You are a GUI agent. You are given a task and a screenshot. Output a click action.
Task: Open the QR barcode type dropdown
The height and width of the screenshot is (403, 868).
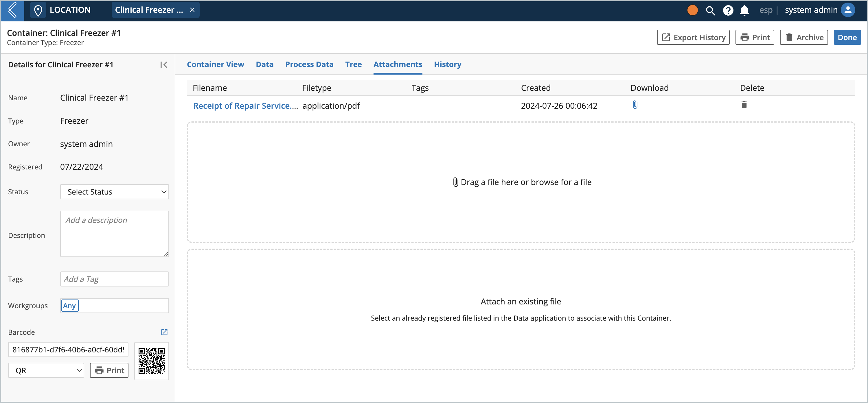pyautogui.click(x=46, y=370)
